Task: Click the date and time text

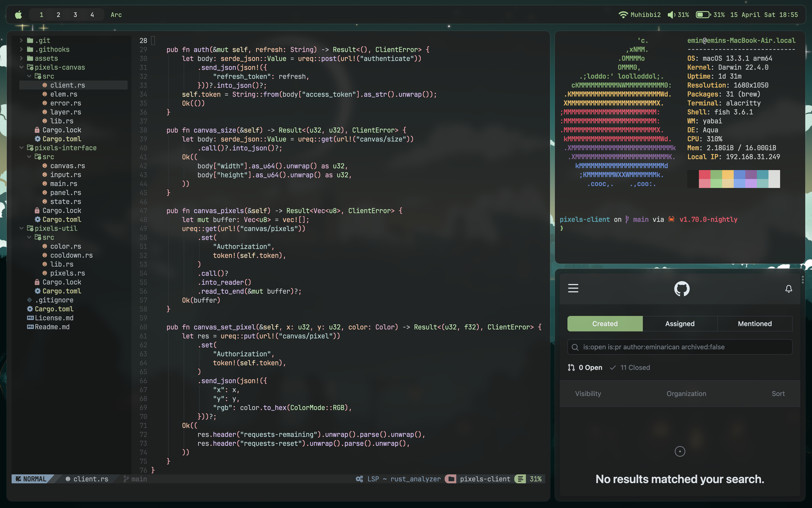Action: pyautogui.click(x=764, y=15)
